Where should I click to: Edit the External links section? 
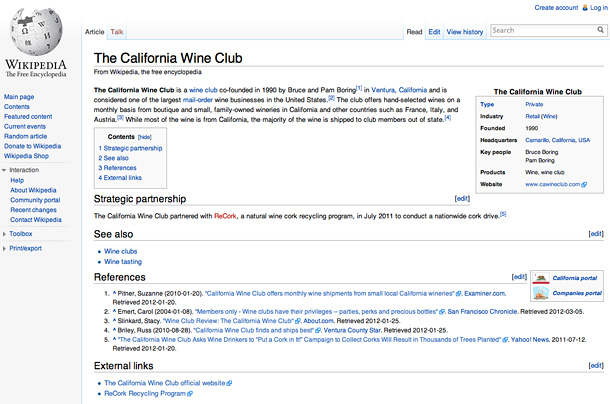(x=596, y=365)
